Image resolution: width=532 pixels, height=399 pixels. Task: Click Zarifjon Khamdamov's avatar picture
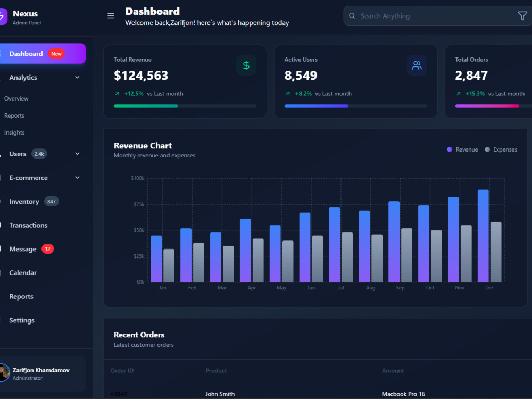click(4, 372)
